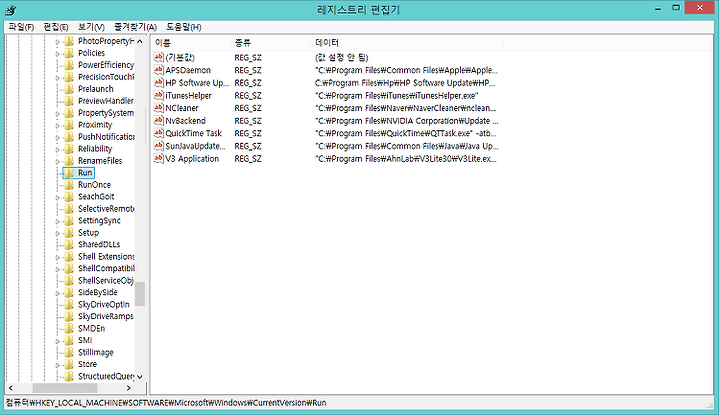The image size is (720, 415).
Task: Click the REG_SZ type of NCleaner
Action: [248, 108]
